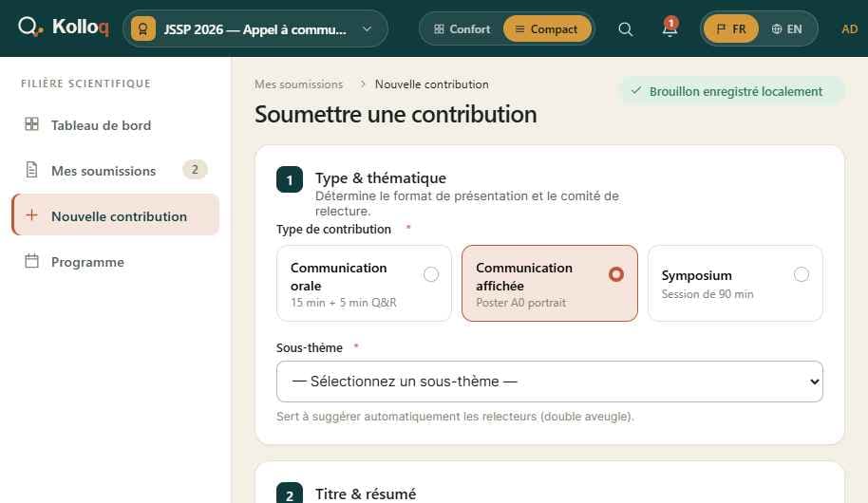Select the Symposium radio button
The image size is (868, 503).
click(801, 274)
